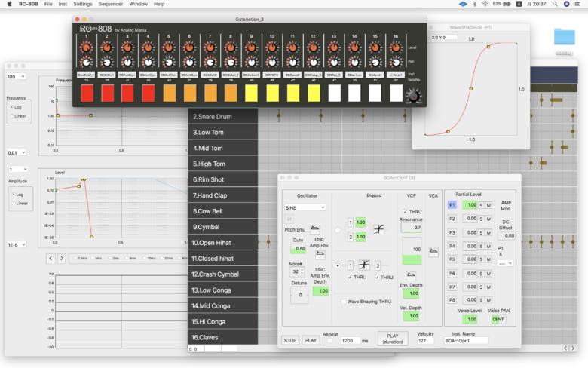Open the VCA envelope editor icon
The image size is (588, 368).
(433, 251)
